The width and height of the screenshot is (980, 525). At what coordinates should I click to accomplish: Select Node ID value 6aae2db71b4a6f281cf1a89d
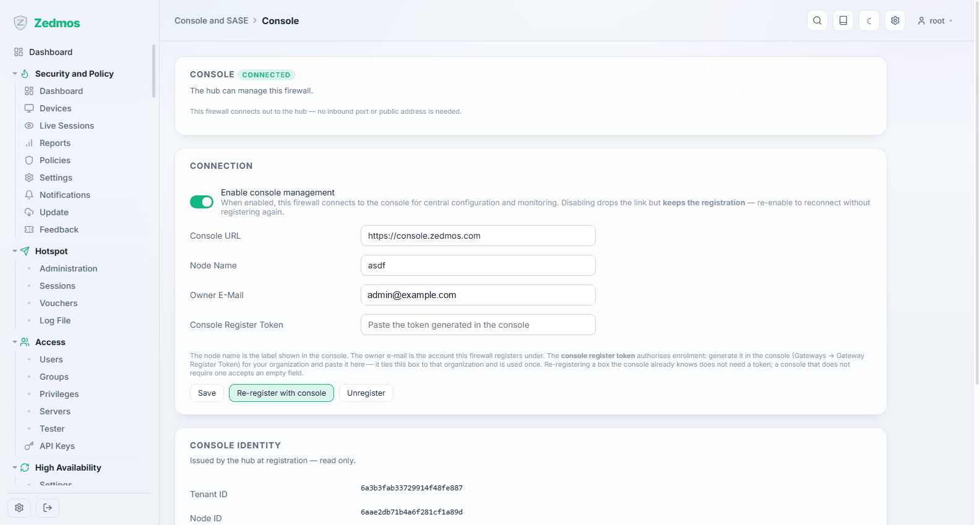[412, 512]
